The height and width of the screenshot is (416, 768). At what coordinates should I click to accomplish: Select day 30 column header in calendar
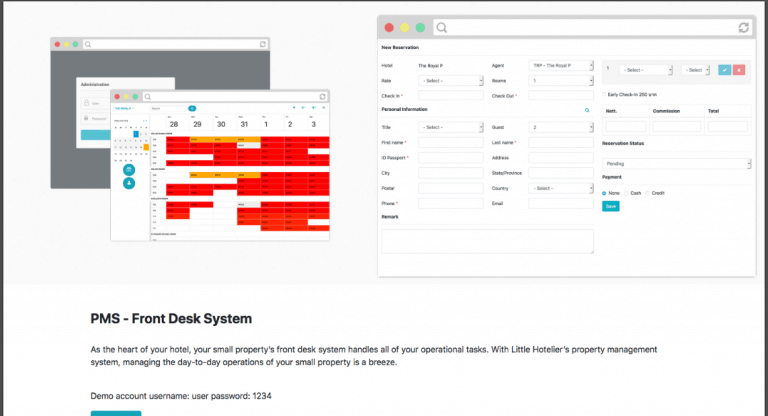pos(221,124)
